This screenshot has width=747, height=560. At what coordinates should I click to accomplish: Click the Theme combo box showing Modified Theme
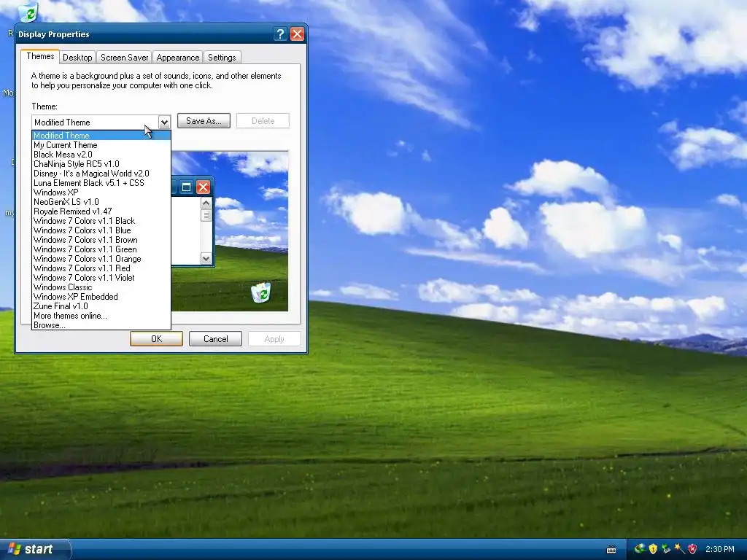[101, 122]
